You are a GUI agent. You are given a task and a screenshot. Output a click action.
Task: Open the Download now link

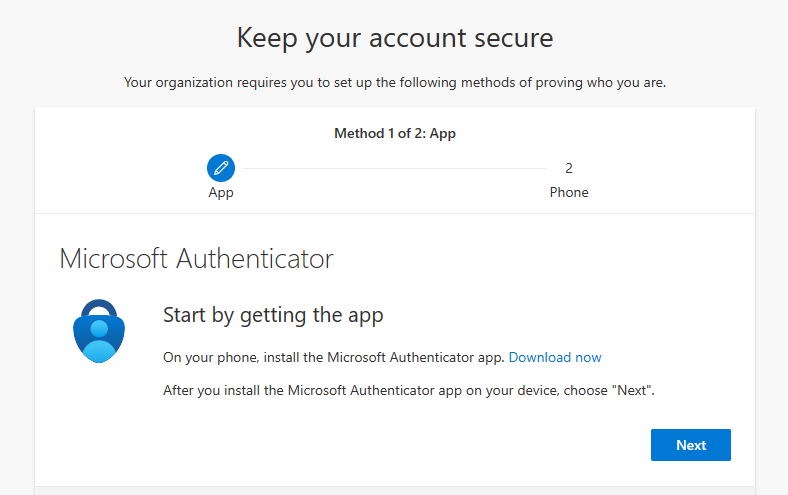pyautogui.click(x=555, y=357)
